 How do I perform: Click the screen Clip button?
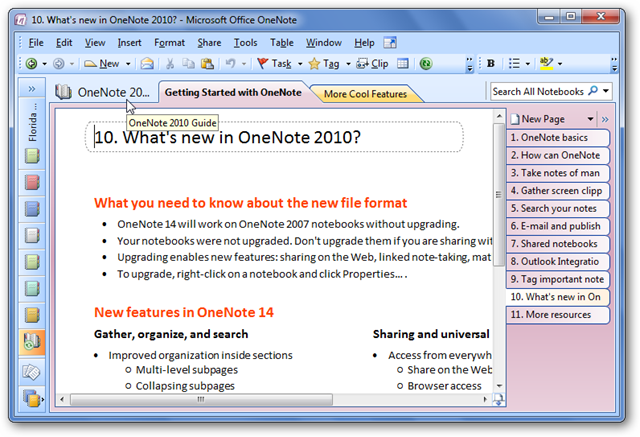click(372, 64)
